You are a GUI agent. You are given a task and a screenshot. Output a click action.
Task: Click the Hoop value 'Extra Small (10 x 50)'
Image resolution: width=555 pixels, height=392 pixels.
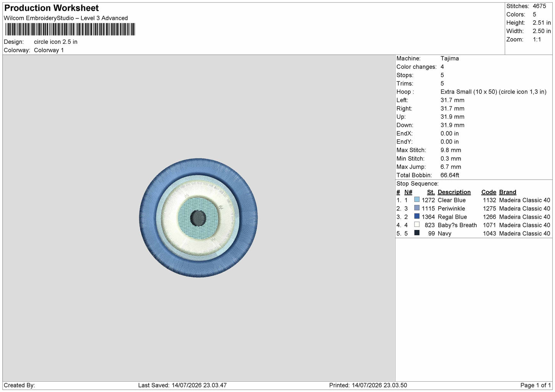pos(469,92)
